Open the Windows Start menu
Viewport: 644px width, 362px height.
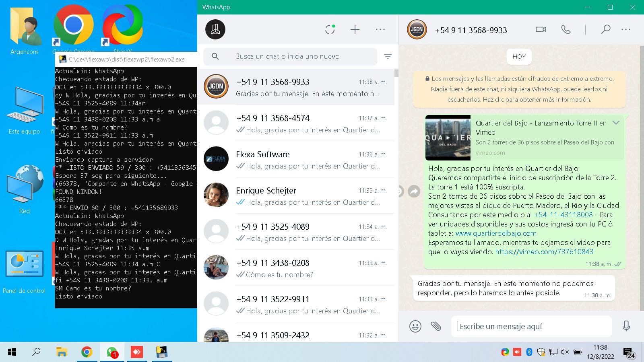12,352
